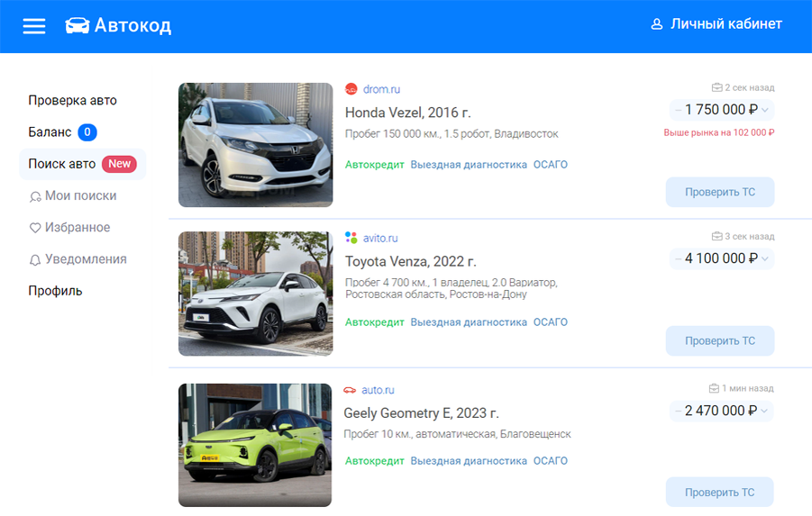Click the Автокод car logo icon
The height and width of the screenshot is (516, 812).
coord(78,25)
